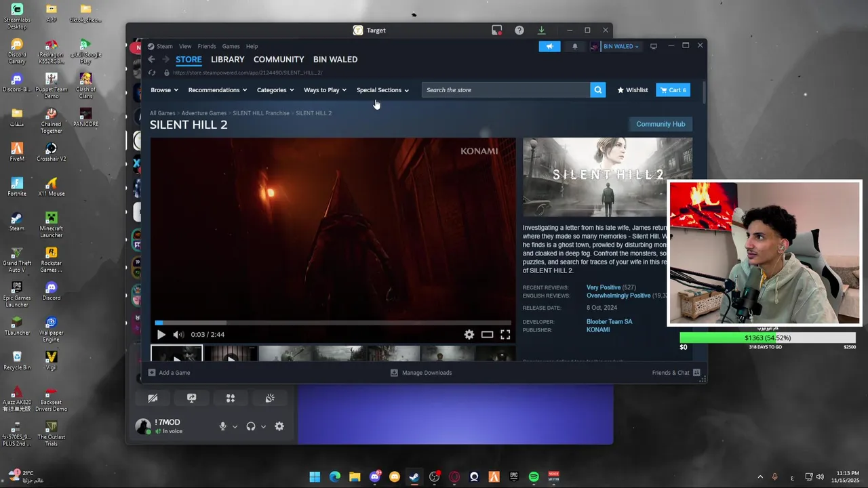Open Friends & Chat
Viewport: 868px width, 488px height.
coord(675,373)
